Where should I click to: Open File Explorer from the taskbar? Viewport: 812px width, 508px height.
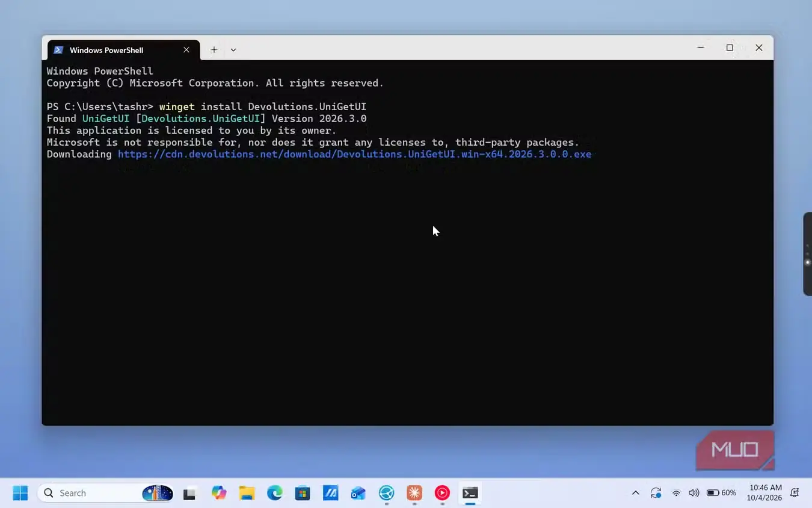click(247, 493)
